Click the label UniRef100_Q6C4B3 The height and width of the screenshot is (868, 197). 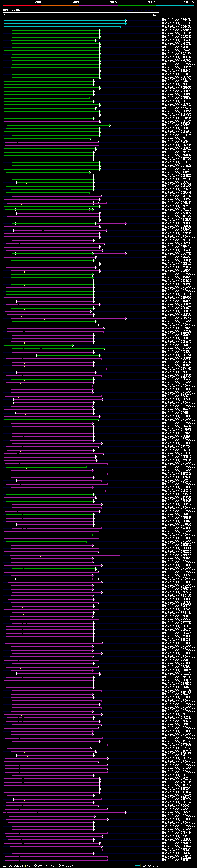click(177, 40)
